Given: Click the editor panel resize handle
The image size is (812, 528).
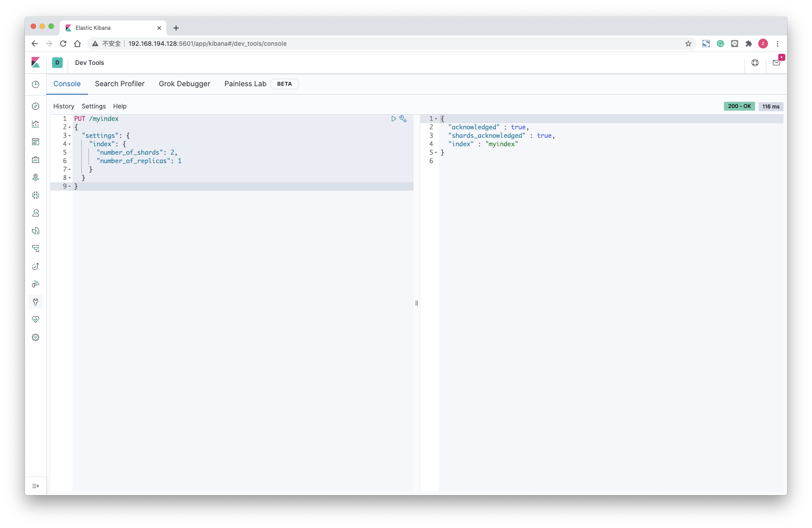Looking at the screenshot, I should (x=417, y=303).
